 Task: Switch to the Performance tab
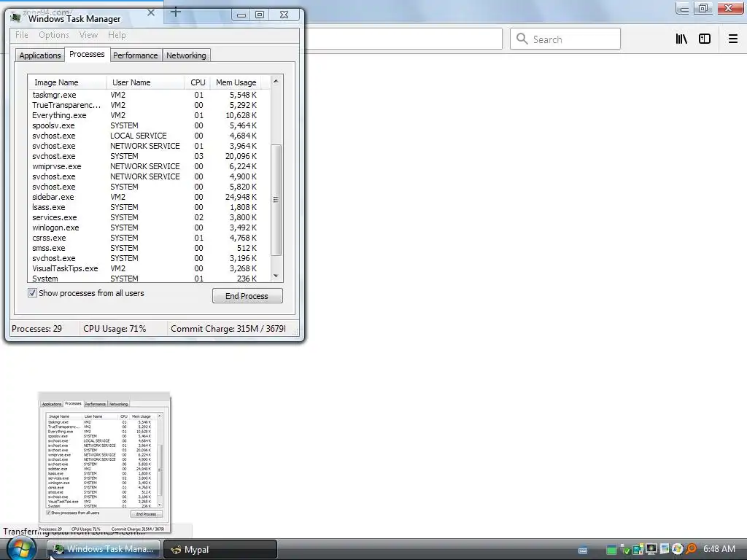coord(135,55)
